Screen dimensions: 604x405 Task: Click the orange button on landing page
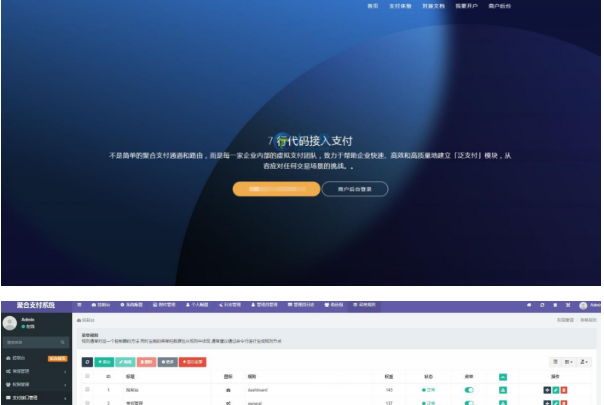[276, 189]
